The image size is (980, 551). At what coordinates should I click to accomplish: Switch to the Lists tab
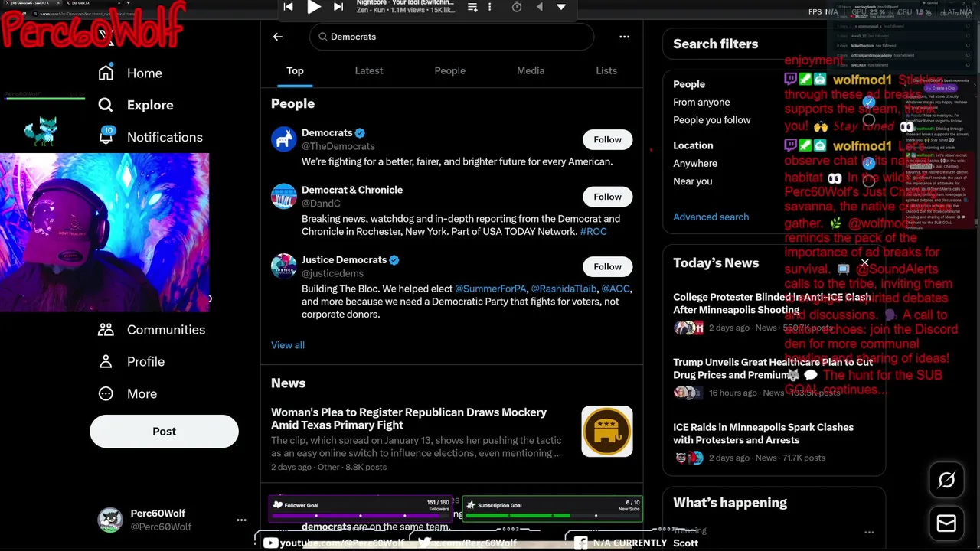point(606,70)
